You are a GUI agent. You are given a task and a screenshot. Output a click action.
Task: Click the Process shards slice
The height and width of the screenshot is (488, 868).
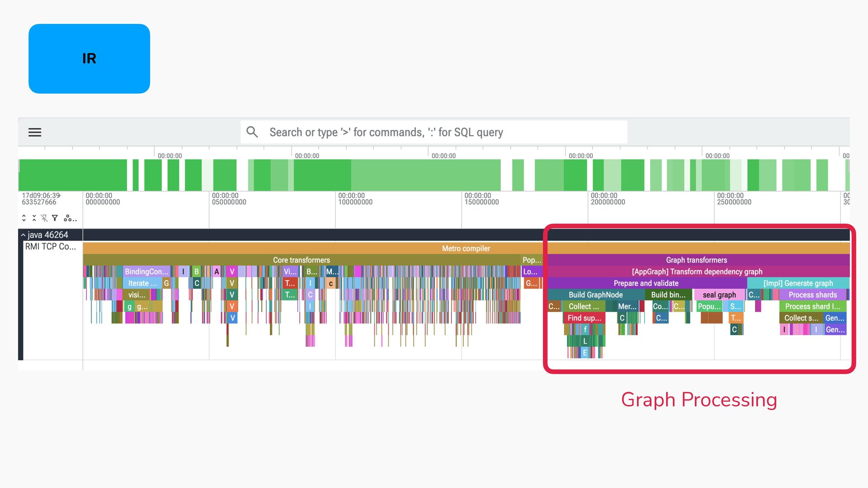point(812,295)
